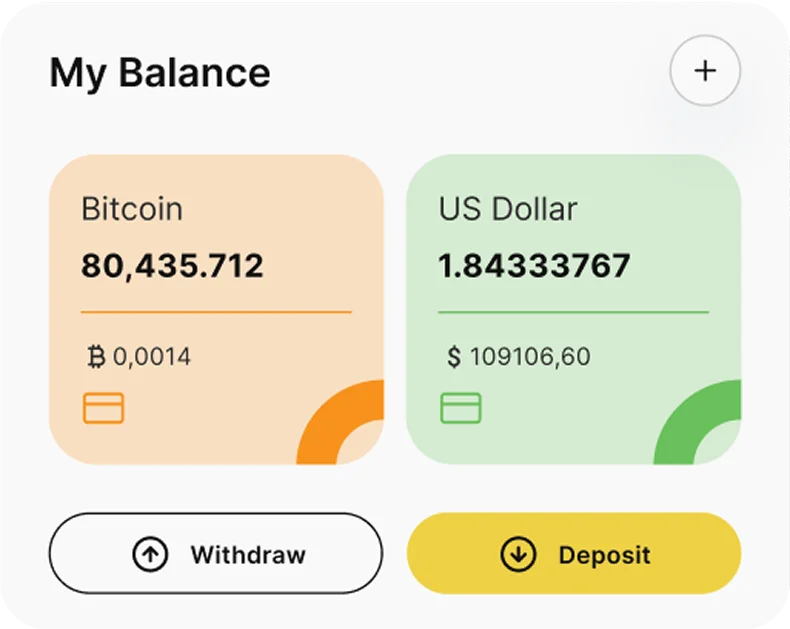Click the green credit card icon
The image size is (790, 629).
(x=461, y=408)
